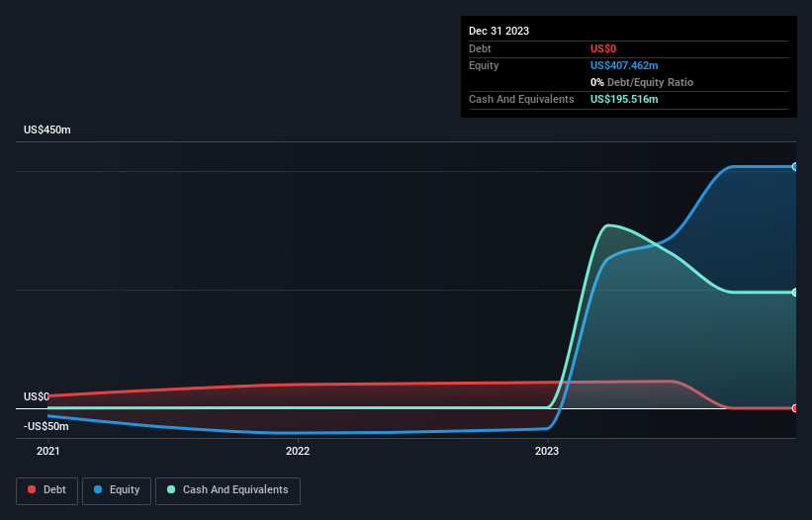Toggle Cash And Equivalents legend button
This screenshot has width=812, height=520.
227,490
